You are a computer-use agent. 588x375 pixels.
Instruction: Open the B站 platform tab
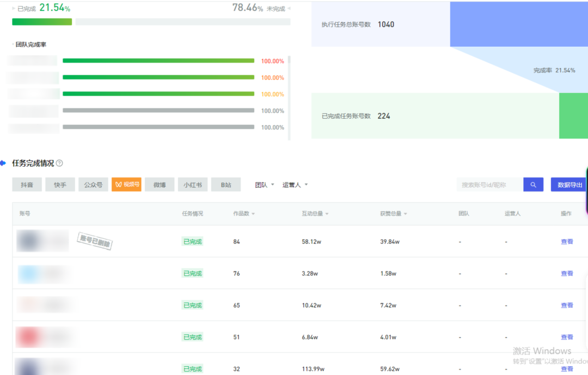tap(225, 185)
